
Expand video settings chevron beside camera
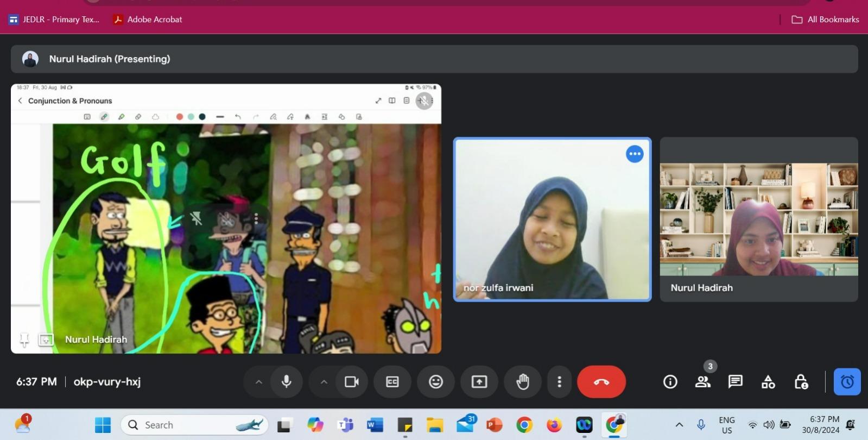click(x=324, y=382)
